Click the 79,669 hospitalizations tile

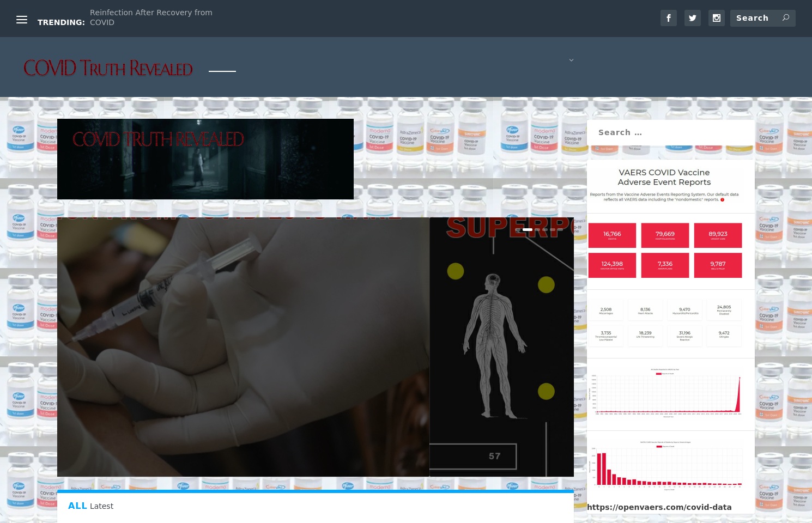coord(665,235)
